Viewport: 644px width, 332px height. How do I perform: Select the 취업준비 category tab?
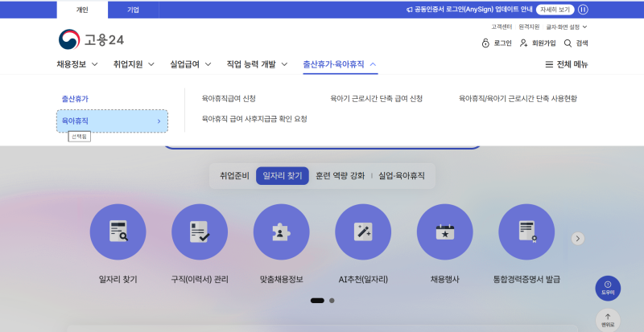click(234, 176)
